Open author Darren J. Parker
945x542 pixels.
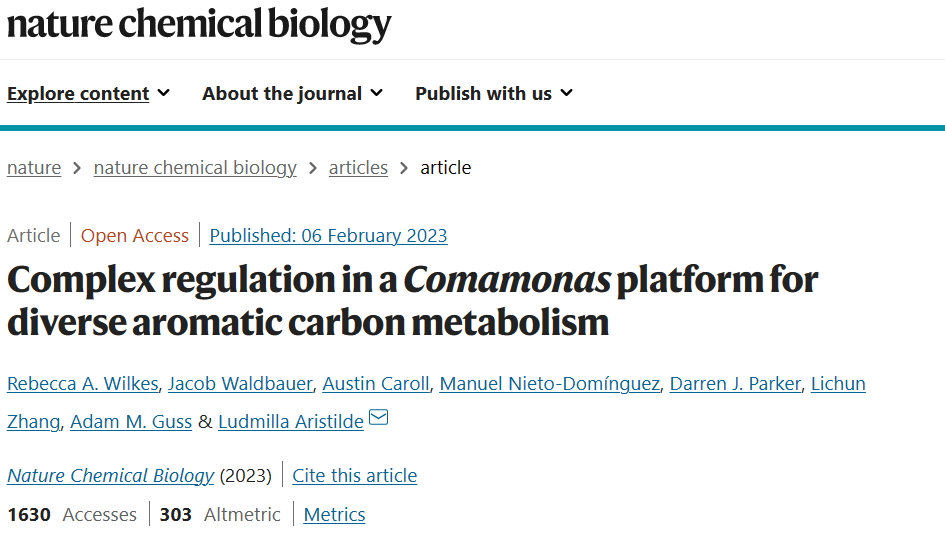[735, 383]
